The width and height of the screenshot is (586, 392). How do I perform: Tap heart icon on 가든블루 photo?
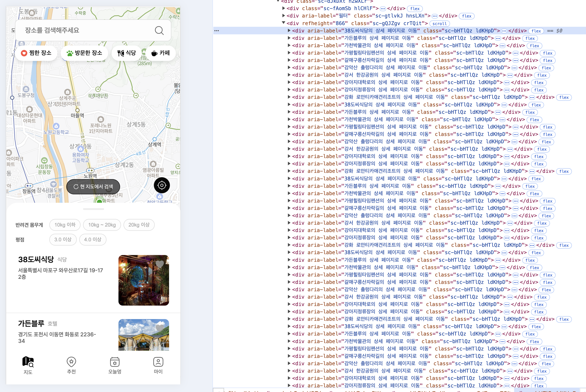pyautogui.click(x=160, y=328)
